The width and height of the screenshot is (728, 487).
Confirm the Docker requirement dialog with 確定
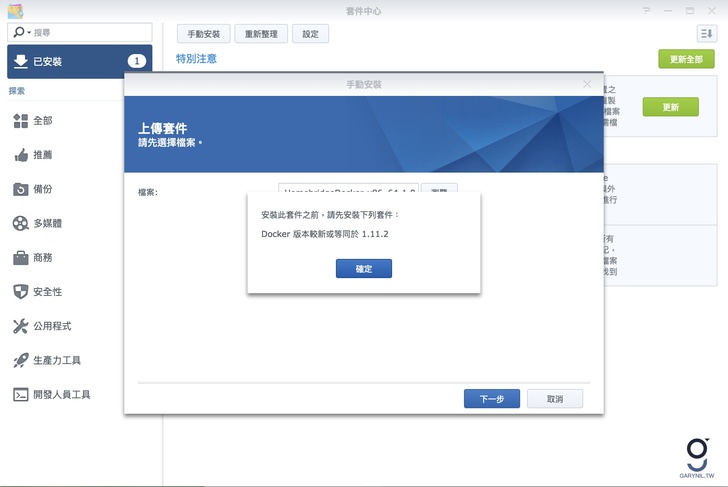[364, 268]
